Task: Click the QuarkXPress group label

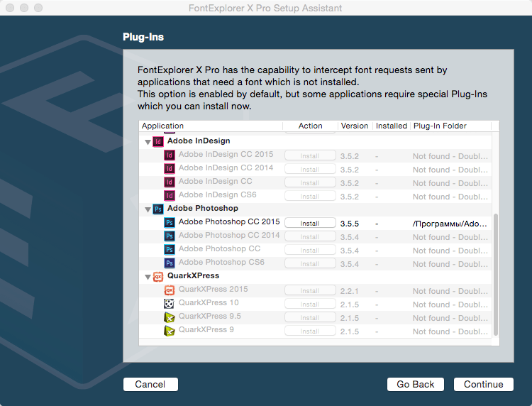Action: click(x=193, y=275)
